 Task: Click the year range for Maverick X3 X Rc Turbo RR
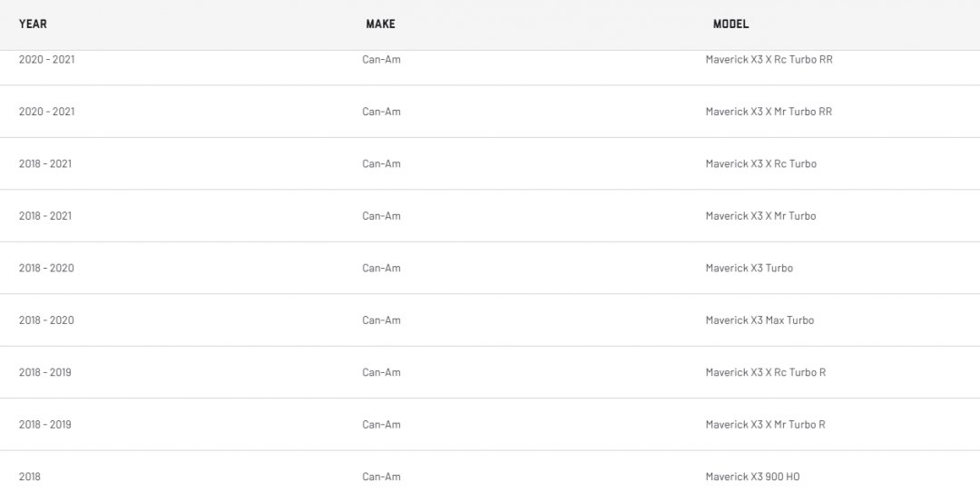click(46, 60)
